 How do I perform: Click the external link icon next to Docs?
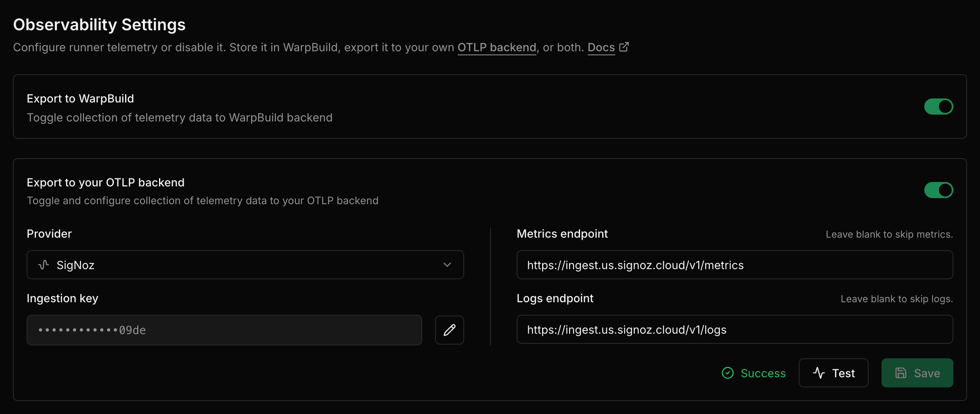pos(624,47)
